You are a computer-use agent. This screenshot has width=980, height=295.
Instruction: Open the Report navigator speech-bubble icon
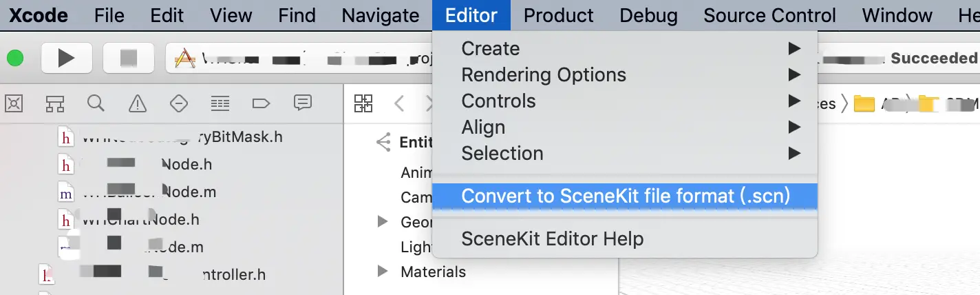coord(302,103)
